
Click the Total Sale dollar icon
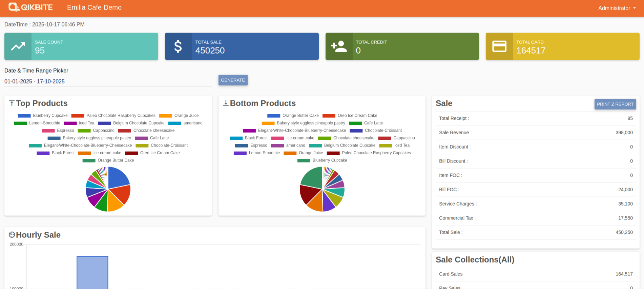point(178,46)
